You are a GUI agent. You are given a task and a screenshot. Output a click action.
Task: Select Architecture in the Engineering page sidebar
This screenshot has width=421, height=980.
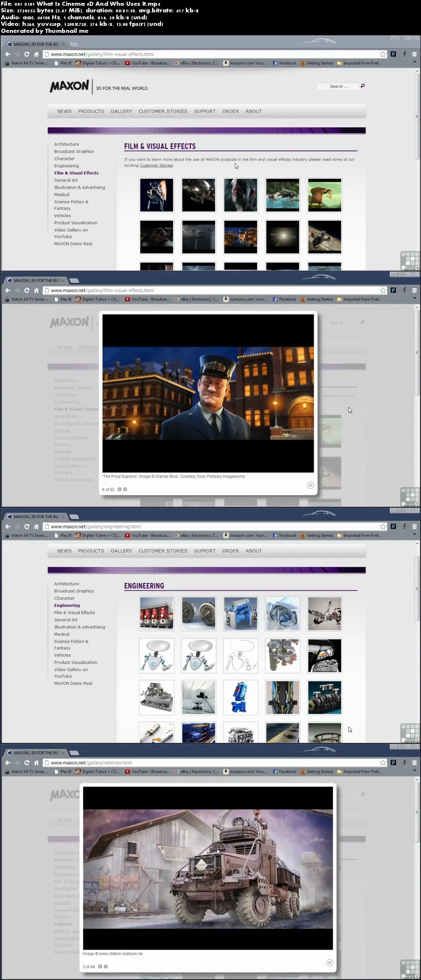point(66,584)
